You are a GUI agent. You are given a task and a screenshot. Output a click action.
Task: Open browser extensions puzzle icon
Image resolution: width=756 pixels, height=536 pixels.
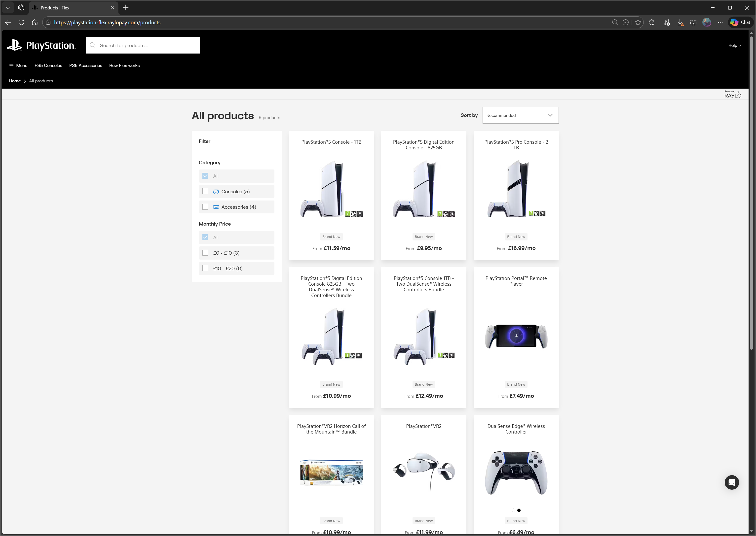(651, 22)
